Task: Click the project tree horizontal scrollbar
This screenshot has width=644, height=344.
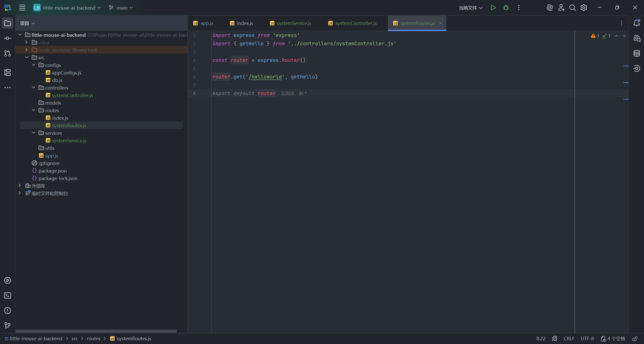Action: 96,331
